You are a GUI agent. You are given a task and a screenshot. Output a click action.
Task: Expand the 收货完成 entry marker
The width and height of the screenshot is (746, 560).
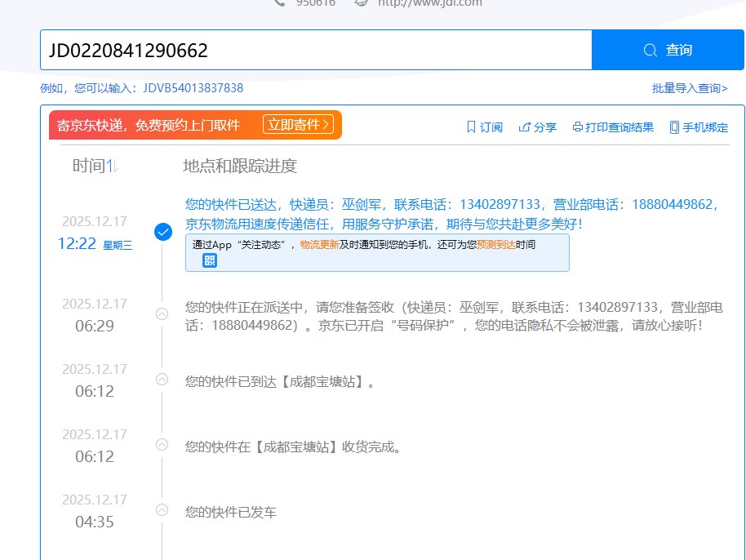[162, 444]
